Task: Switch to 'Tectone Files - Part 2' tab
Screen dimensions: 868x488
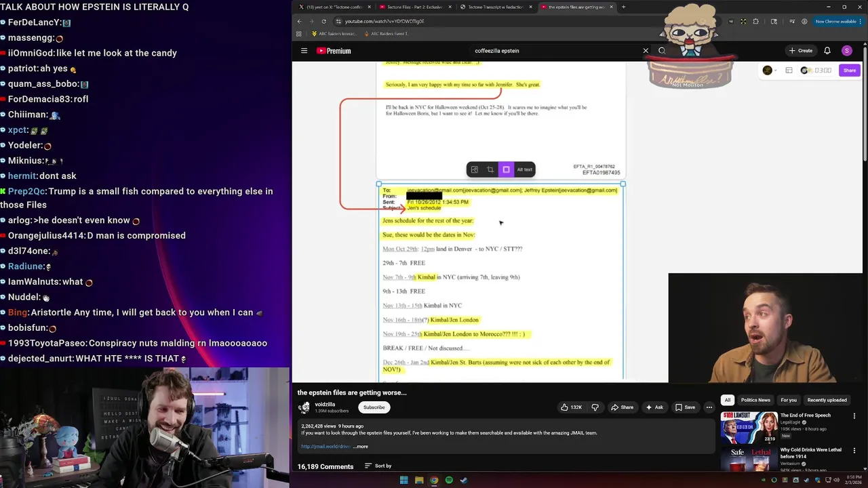Action: click(x=414, y=7)
